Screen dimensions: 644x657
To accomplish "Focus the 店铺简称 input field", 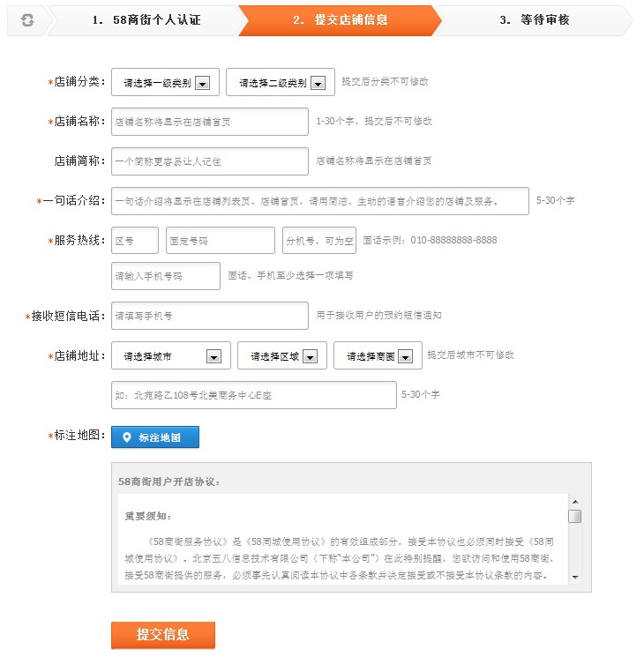I will [x=209, y=161].
